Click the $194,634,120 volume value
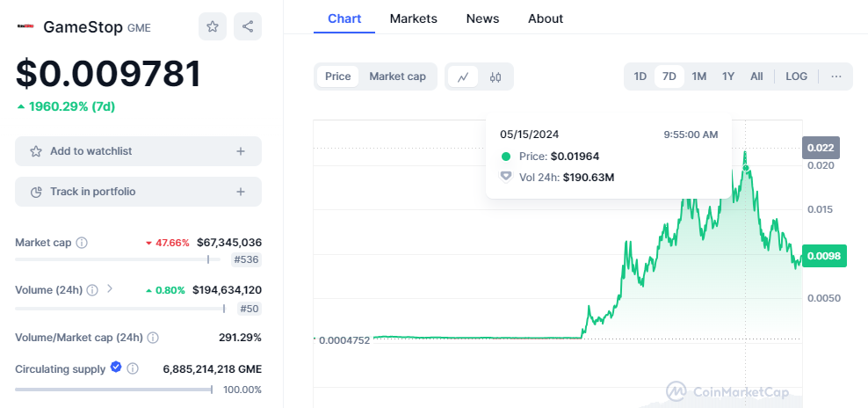This screenshot has height=408, width=868. pos(227,290)
